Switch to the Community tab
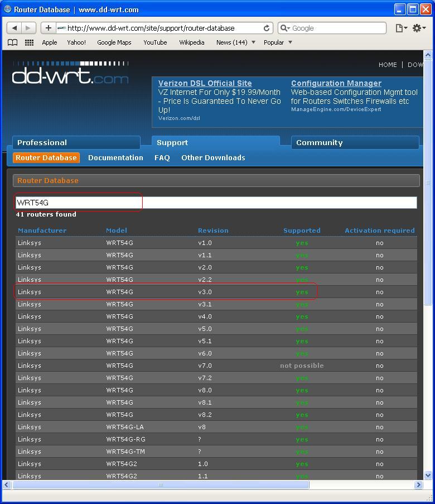This screenshot has height=504, width=435. [355, 142]
